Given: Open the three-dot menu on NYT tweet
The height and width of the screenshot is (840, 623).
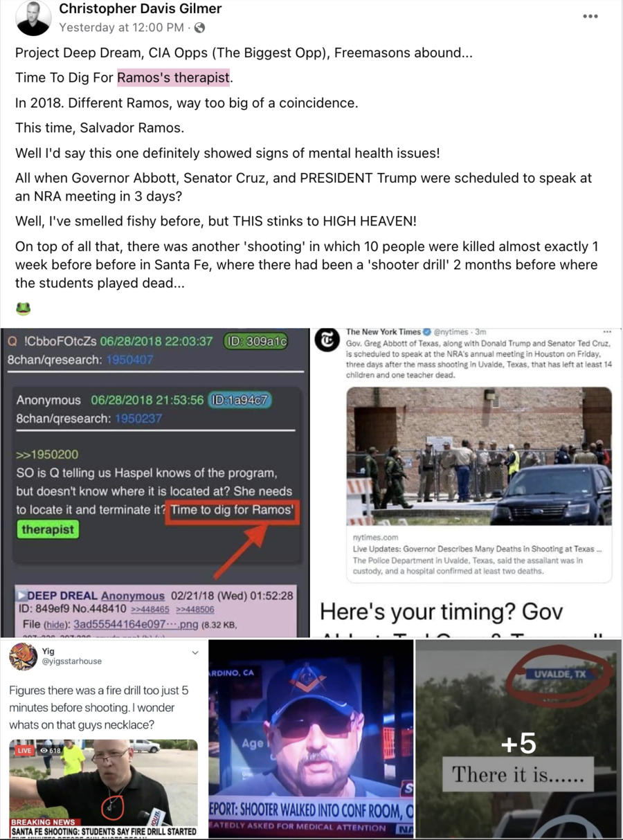Looking at the screenshot, I should (608, 332).
